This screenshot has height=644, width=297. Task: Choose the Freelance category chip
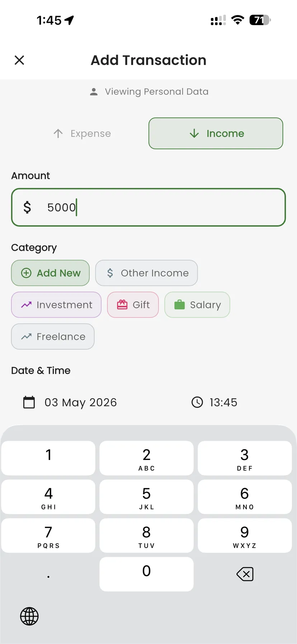click(x=53, y=337)
